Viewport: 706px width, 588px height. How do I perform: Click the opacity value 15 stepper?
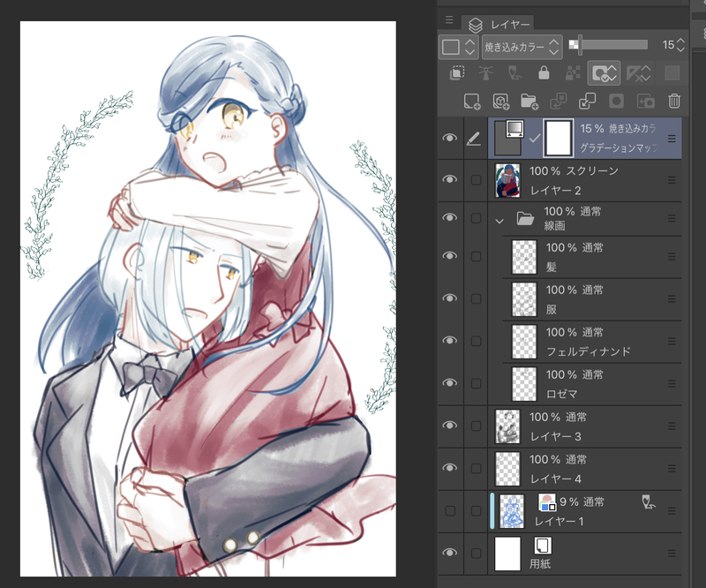[680, 45]
